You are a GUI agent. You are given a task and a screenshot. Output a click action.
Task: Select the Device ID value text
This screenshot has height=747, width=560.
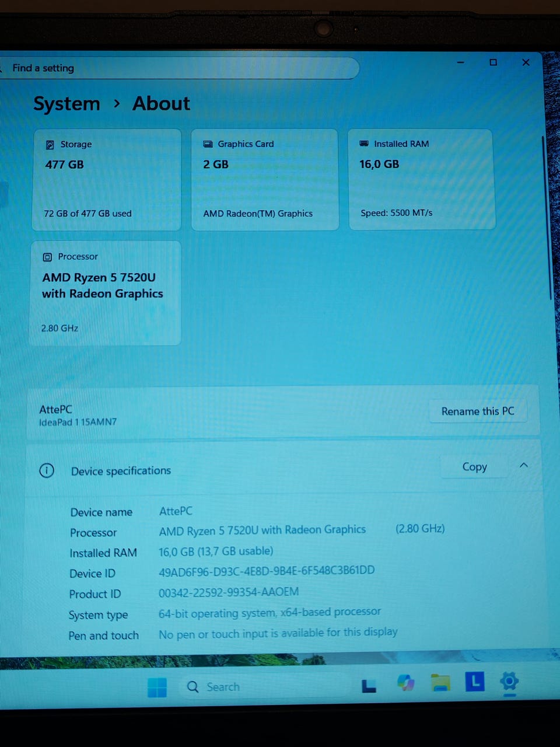pos(267,571)
